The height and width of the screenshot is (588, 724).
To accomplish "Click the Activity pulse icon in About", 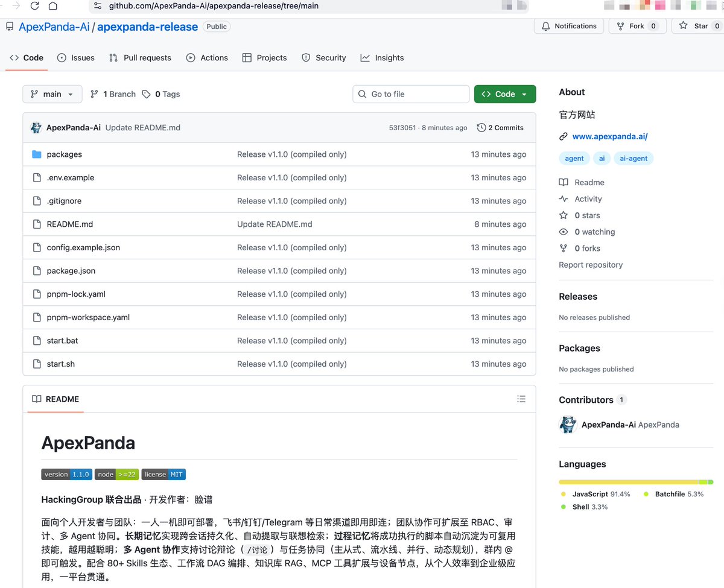I will [x=563, y=198].
